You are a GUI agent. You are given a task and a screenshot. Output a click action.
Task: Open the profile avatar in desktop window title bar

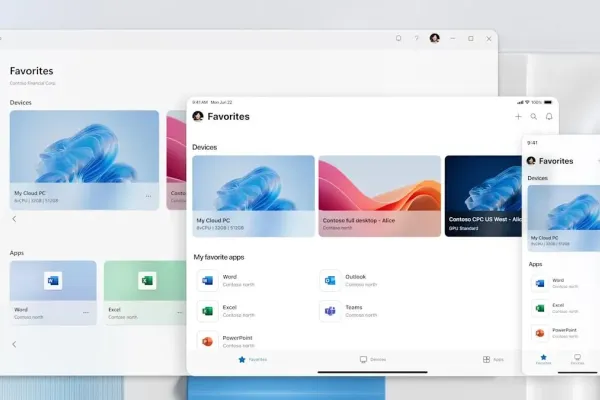point(435,38)
